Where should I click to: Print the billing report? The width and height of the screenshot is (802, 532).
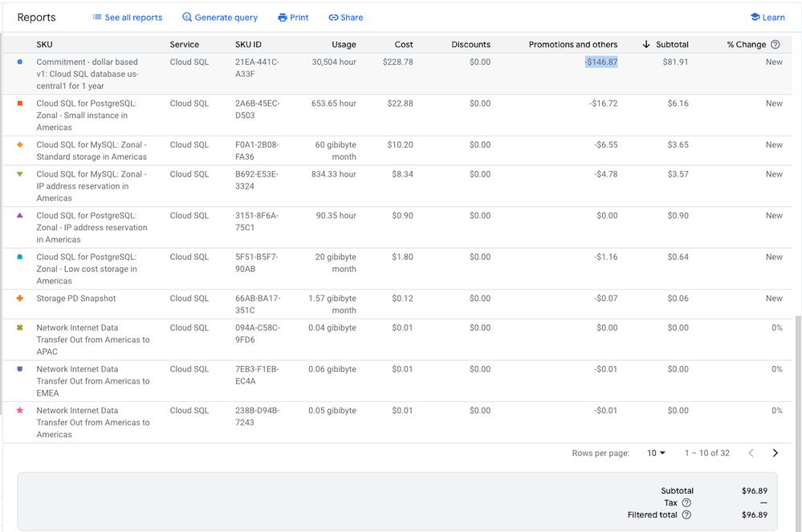(x=293, y=18)
